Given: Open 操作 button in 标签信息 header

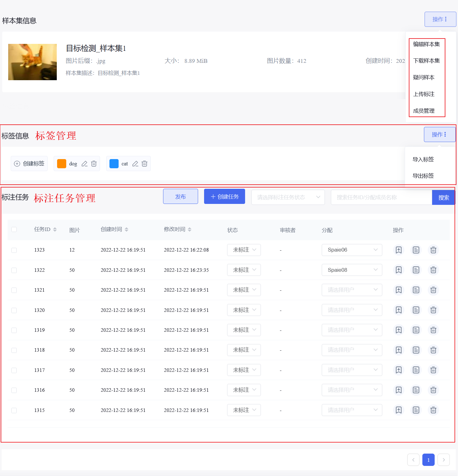Looking at the screenshot, I should 440,134.
